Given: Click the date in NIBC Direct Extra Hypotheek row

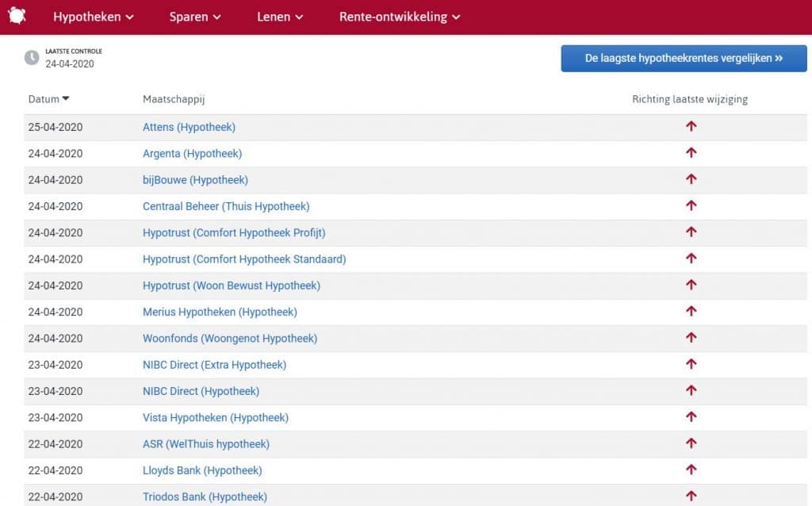Looking at the screenshot, I should pos(56,365).
